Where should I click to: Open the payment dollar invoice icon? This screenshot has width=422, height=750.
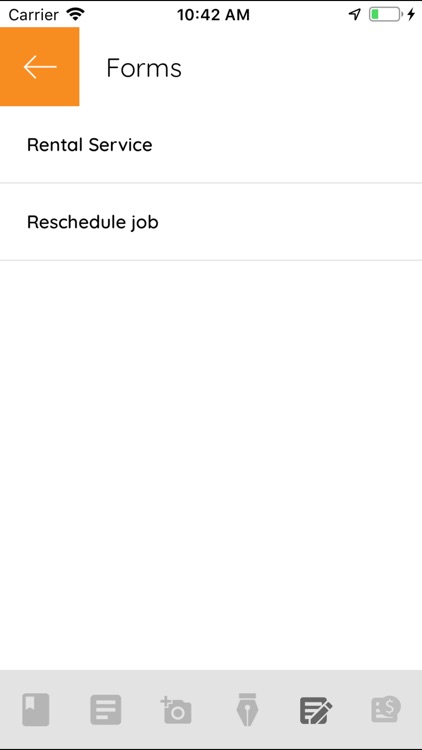[386, 709]
